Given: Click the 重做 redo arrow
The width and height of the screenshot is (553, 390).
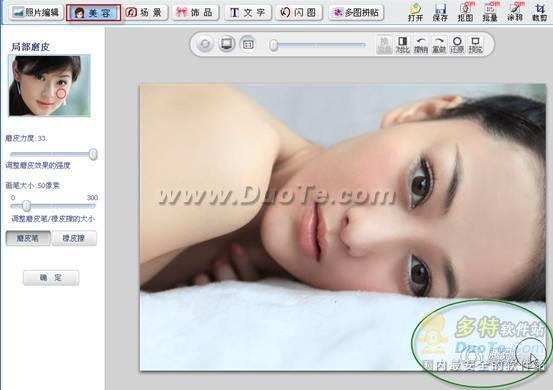Looking at the screenshot, I should click(439, 45).
